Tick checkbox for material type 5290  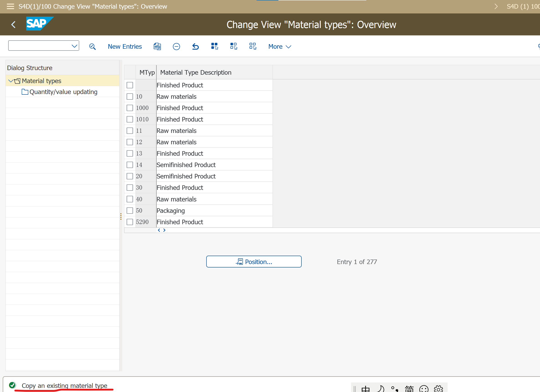pyautogui.click(x=130, y=222)
